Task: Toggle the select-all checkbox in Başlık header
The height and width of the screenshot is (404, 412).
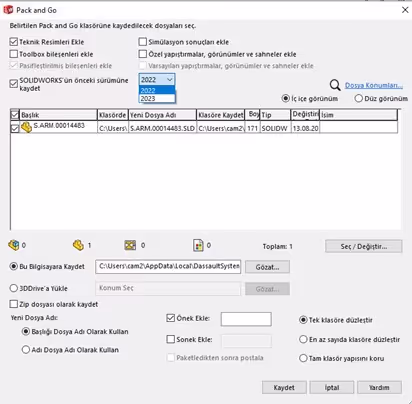Action: tap(15, 115)
